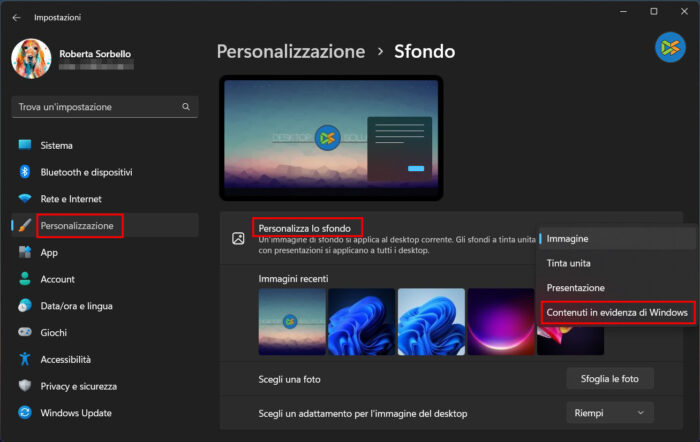Screen dimensions: 700x442
Task: Open Data/ora e lingua settings
Action: coord(76,306)
